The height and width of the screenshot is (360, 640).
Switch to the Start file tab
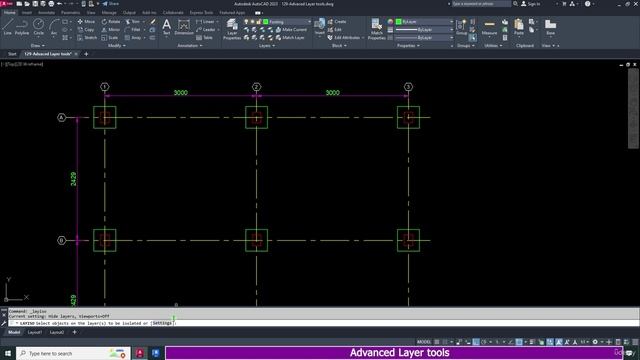point(12,54)
